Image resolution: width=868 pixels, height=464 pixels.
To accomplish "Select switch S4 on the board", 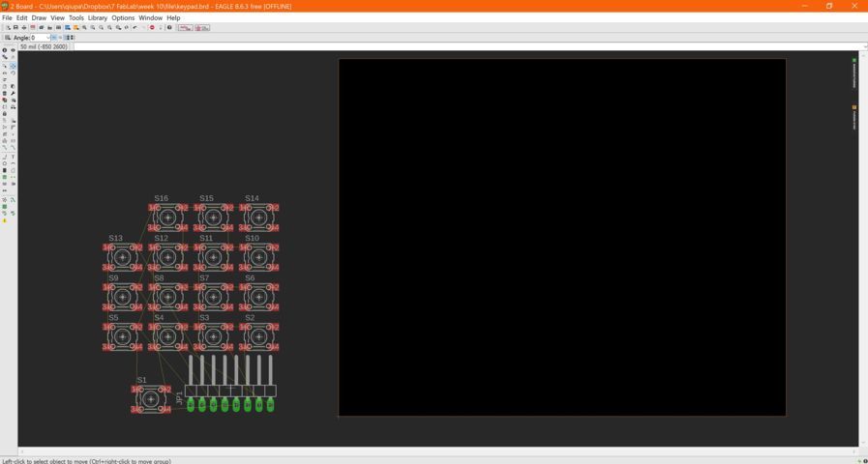I will coord(167,336).
